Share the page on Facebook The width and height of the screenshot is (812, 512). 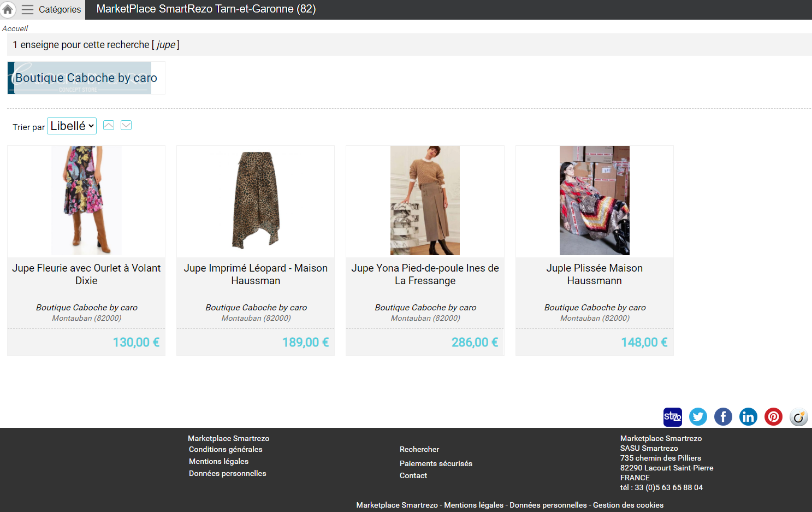pyautogui.click(x=723, y=417)
